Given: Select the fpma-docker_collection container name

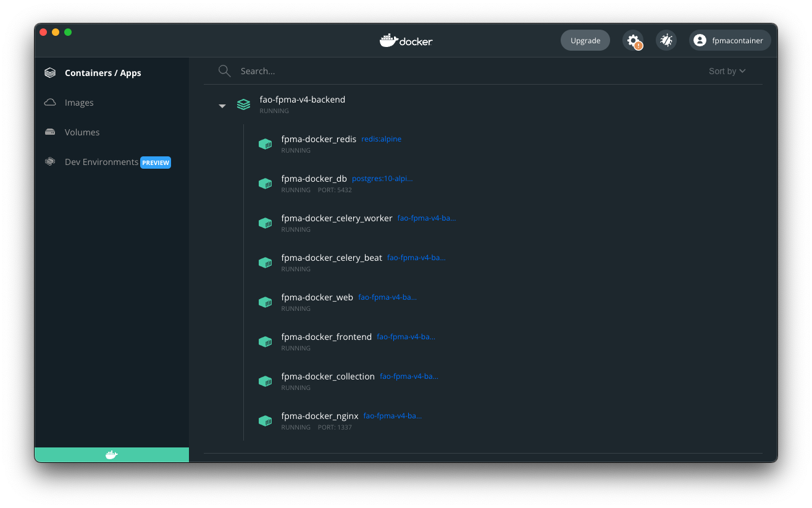Looking at the screenshot, I should coord(328,376).
